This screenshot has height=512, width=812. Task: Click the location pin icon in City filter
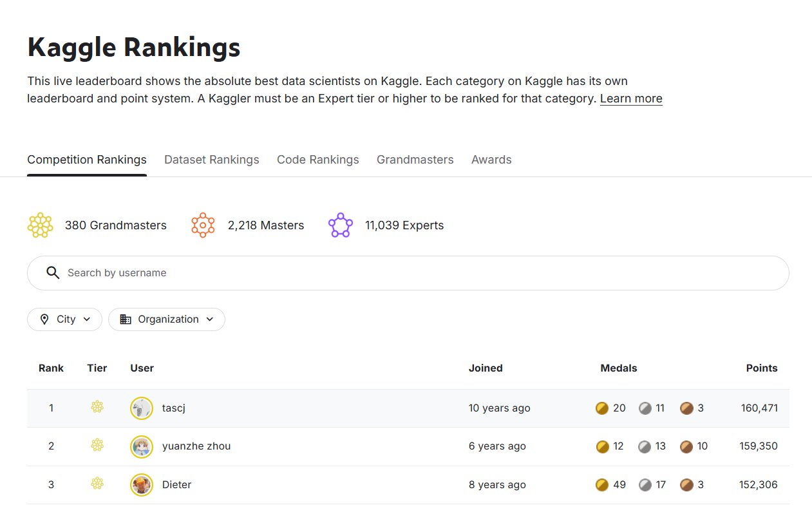pyautogui.click(x=44, y=319)
